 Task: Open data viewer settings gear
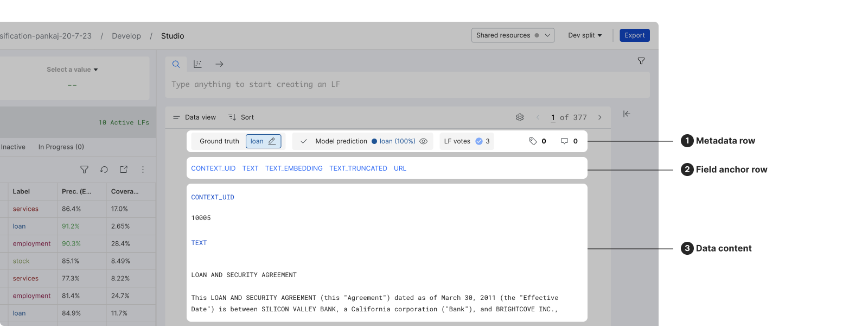coord(520,117)
